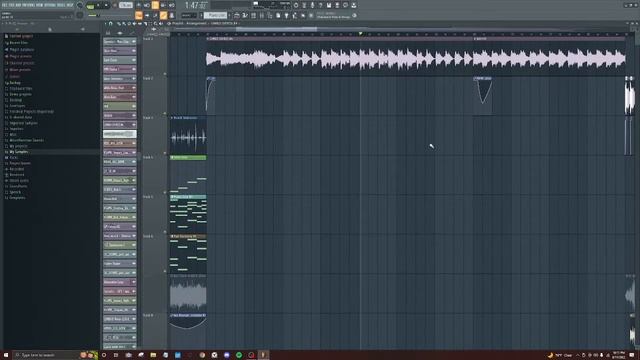
Task: Click the microphone one-click recording icon
Action: point(312,5)
